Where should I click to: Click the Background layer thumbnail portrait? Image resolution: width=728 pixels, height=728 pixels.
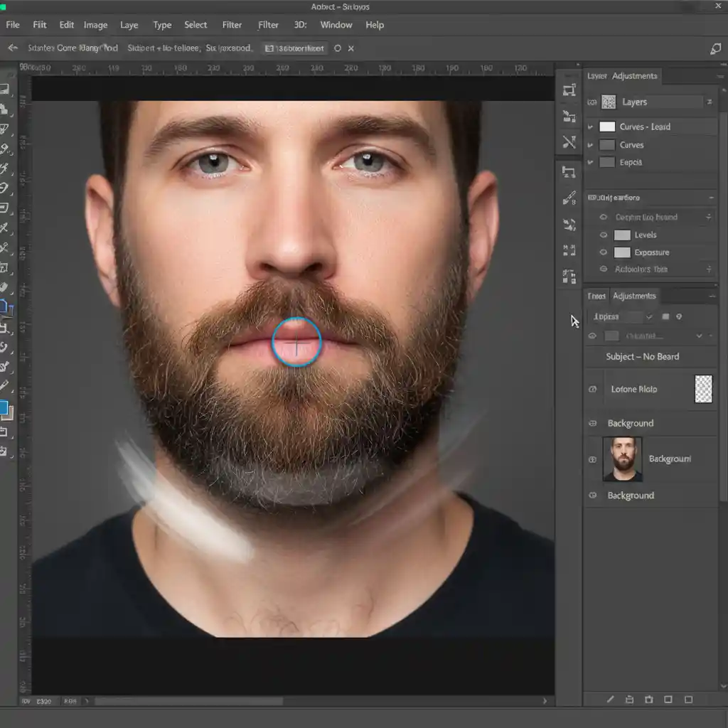621,459
